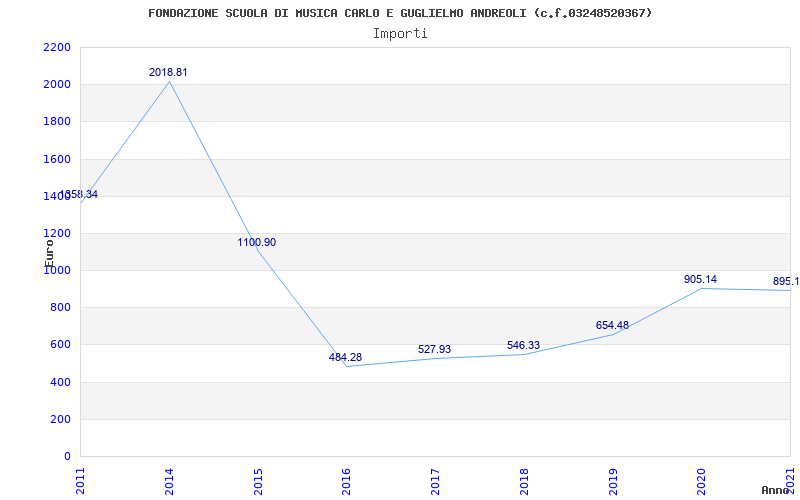Click y-axis tick 1800
Image resolution: width=800 pixels, height=500 pixels.
pos(57,122)
